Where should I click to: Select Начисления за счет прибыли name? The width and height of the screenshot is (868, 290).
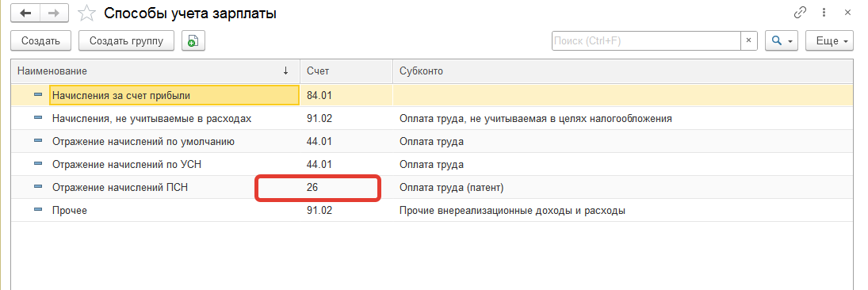pos(121,95)
